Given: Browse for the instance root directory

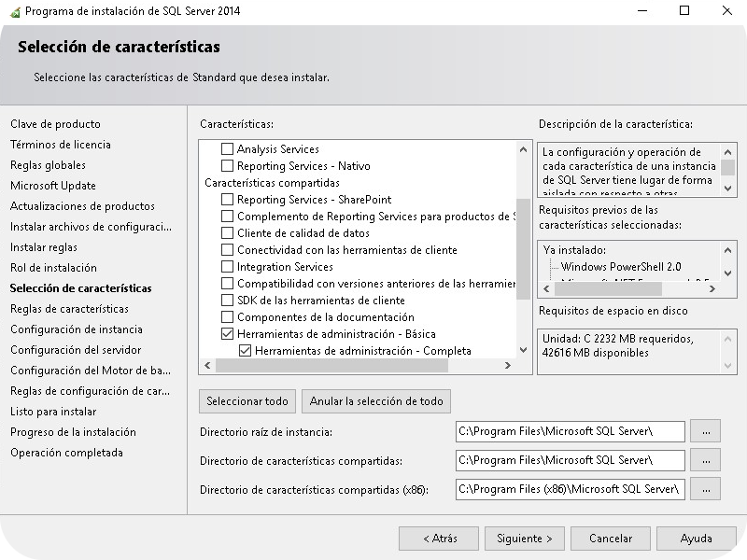Looking at the screenshot, I should (708, 432).
